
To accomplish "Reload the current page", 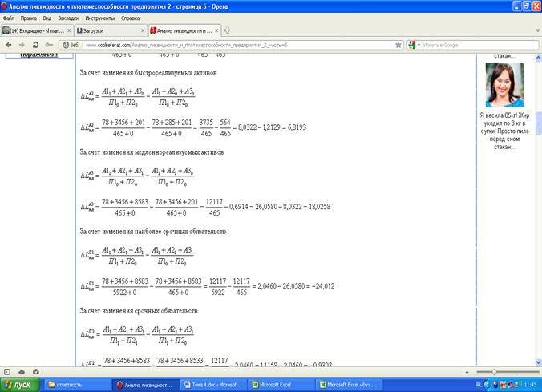I will click(35, 45).
